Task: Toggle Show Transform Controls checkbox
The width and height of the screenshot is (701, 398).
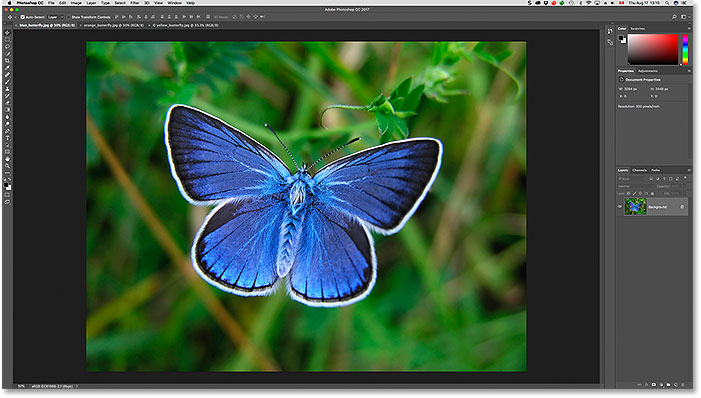Action: pyautogui.click(x=68, y=17)
